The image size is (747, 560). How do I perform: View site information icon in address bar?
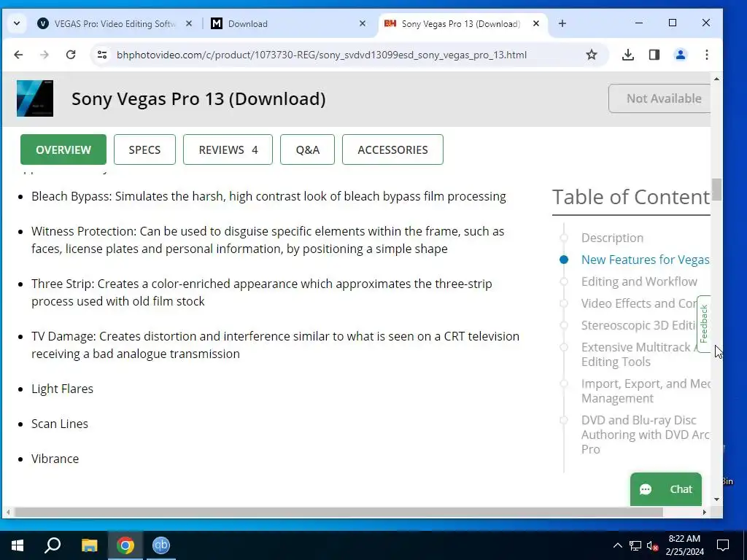click(102, 55)
